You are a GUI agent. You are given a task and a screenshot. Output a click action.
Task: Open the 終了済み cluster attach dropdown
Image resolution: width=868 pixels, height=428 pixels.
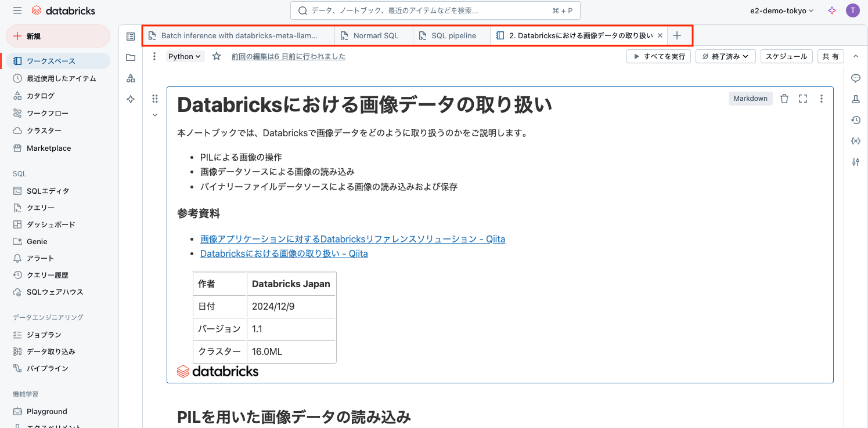tap(725, 56)
